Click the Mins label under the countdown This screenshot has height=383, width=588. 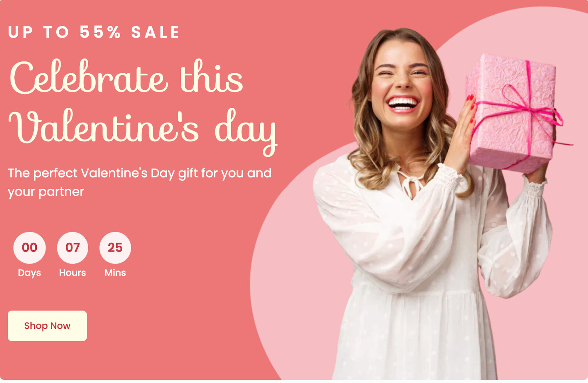pyautogui.click(x=115, y=273)
